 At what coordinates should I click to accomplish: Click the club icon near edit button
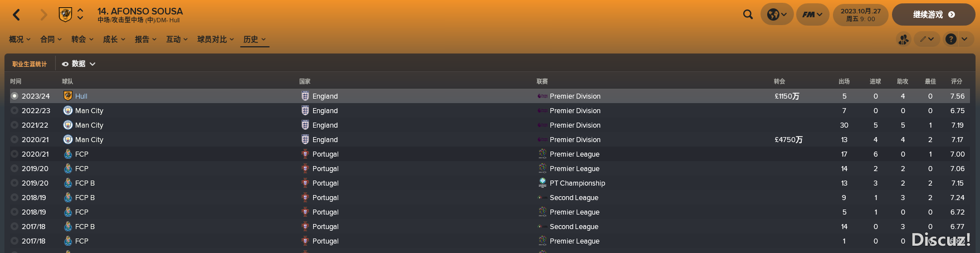tap(903, 39)
